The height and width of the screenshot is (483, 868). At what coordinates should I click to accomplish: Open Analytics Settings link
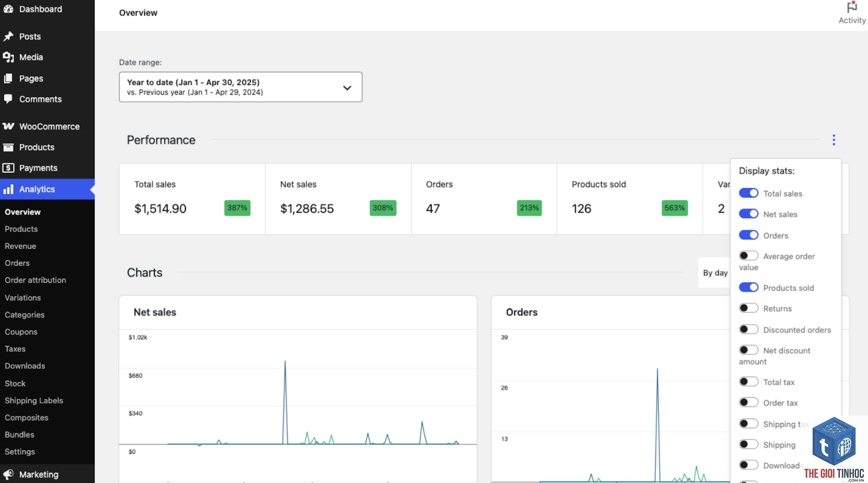[20, 452]
